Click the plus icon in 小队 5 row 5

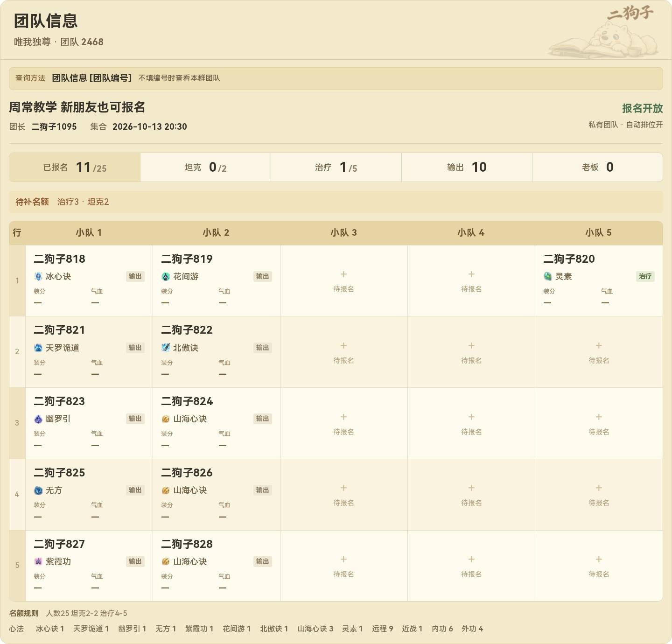point(599,559)
